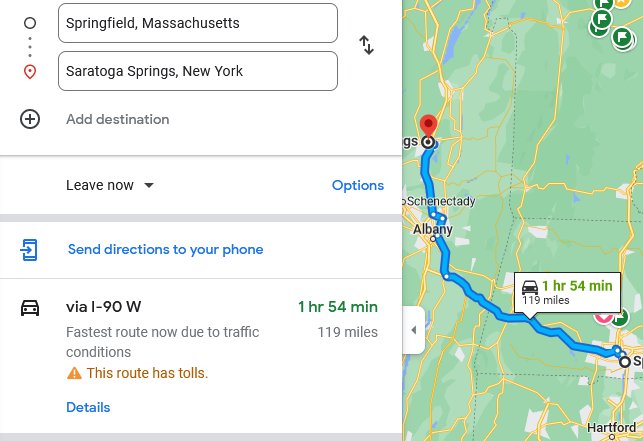The image size is (643, 441).
Task: Click the tolls warning triangle icon
Action: click(74, 373)
